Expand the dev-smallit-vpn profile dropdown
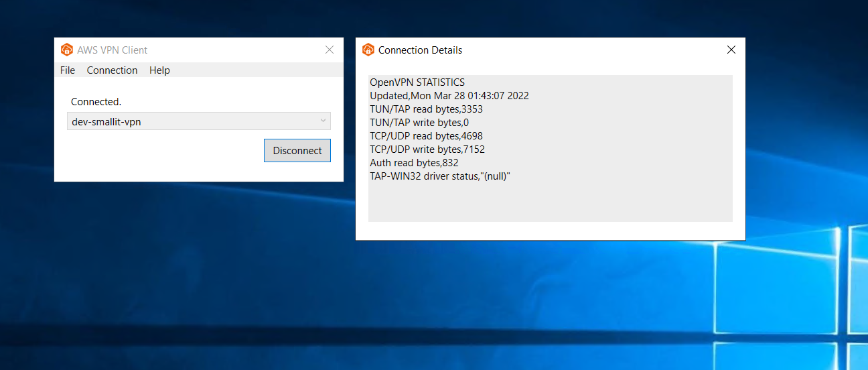868x370 pixels. pyautogui.click(x=323, y=121)
